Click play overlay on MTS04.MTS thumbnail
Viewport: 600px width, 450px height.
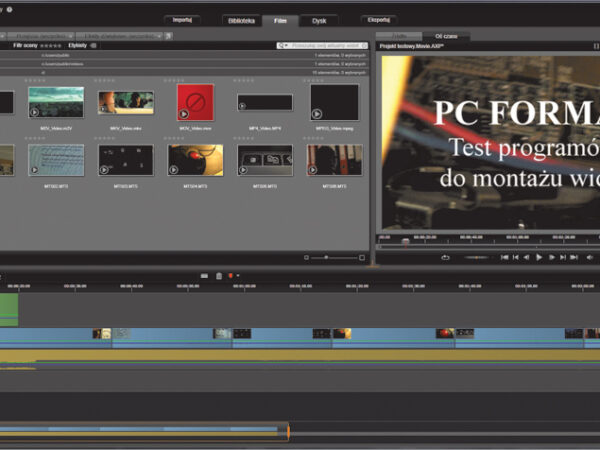tap(173, 169)
